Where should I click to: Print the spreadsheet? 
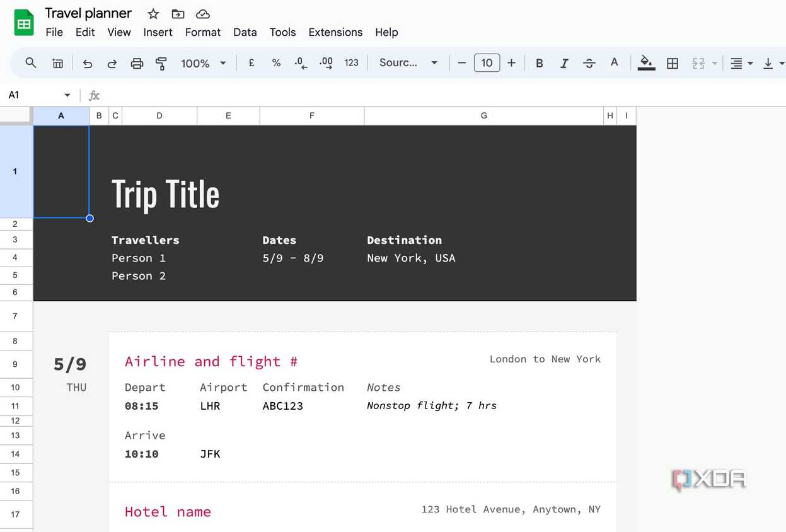pyautogui.click(x=137, y=63)
